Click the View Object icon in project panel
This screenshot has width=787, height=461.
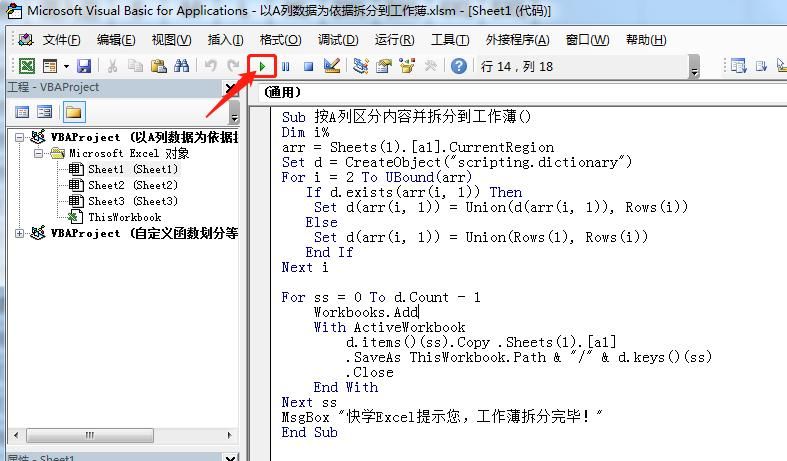[x=45, y=111]
